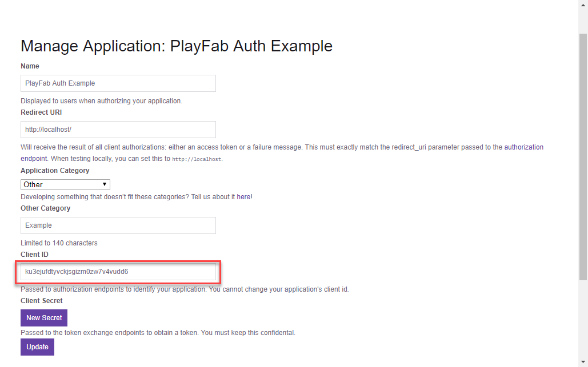Click inside the red-outlined Client ID box
588x367 pixels.
pos(118,272)
